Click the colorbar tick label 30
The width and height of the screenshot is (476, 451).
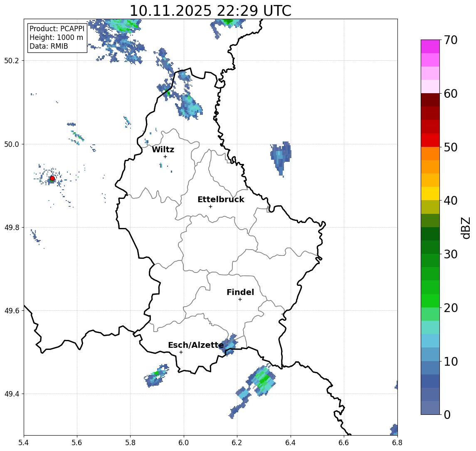(x=451, y=254)
